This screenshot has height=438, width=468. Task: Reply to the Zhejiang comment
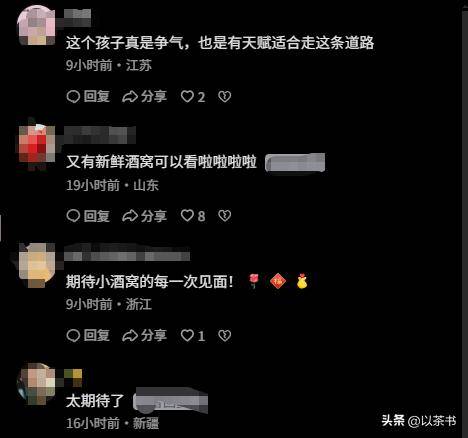click(88, 335)
